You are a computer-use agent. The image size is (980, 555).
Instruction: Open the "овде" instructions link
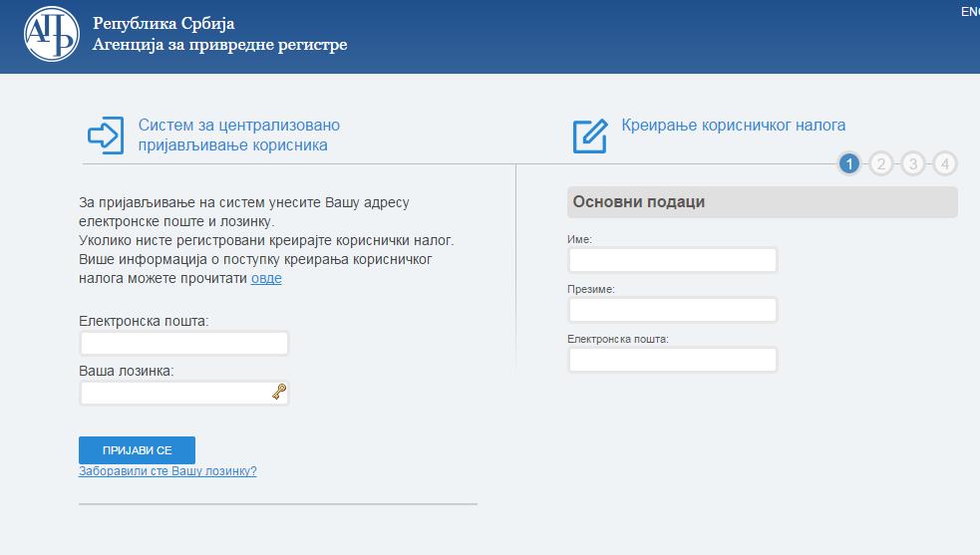[x=266, y=279]
